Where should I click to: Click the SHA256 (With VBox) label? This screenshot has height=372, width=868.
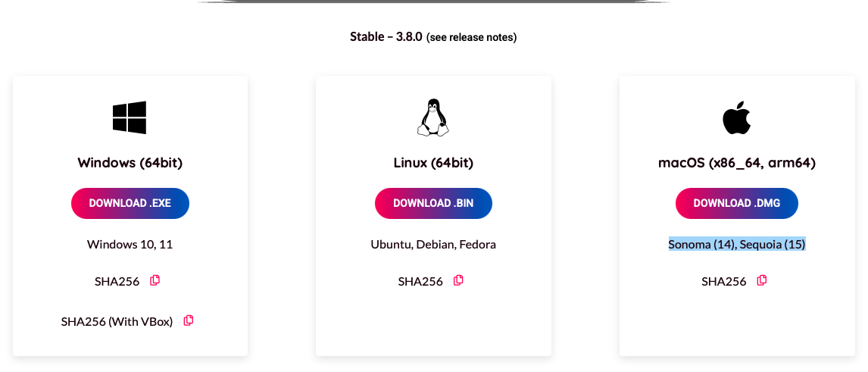pyautogui.click(x=117, y=321)
